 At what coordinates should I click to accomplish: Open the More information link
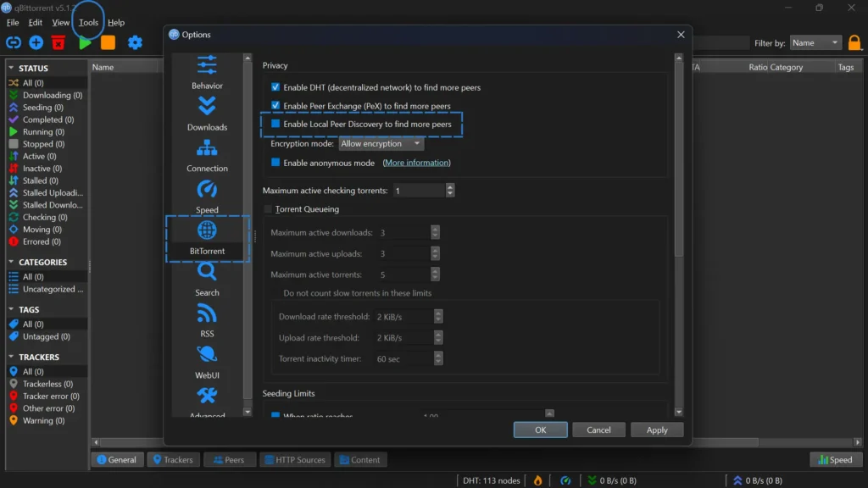pyautogui.click(x=416, y=163)
